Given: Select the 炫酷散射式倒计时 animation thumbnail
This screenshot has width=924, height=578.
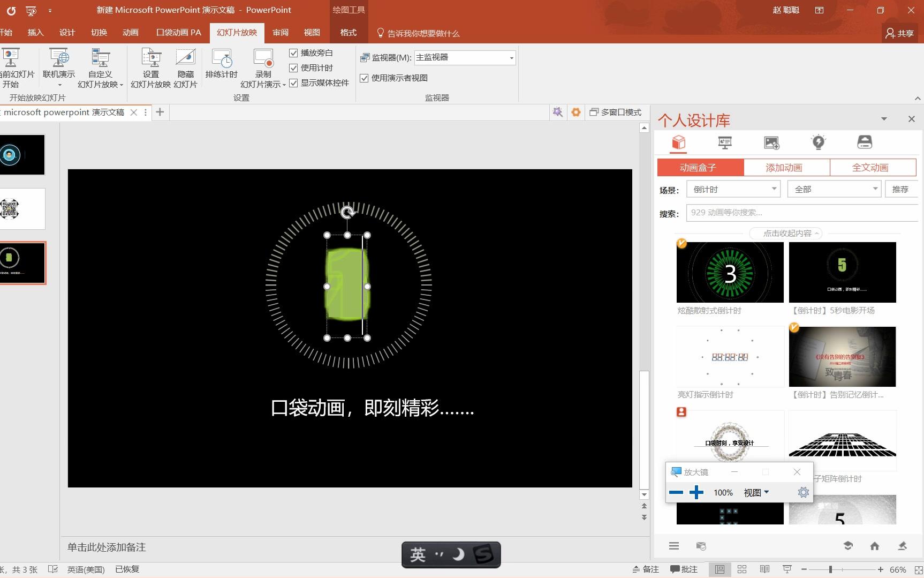Looking at the screenshot, I should pos(730,272).
